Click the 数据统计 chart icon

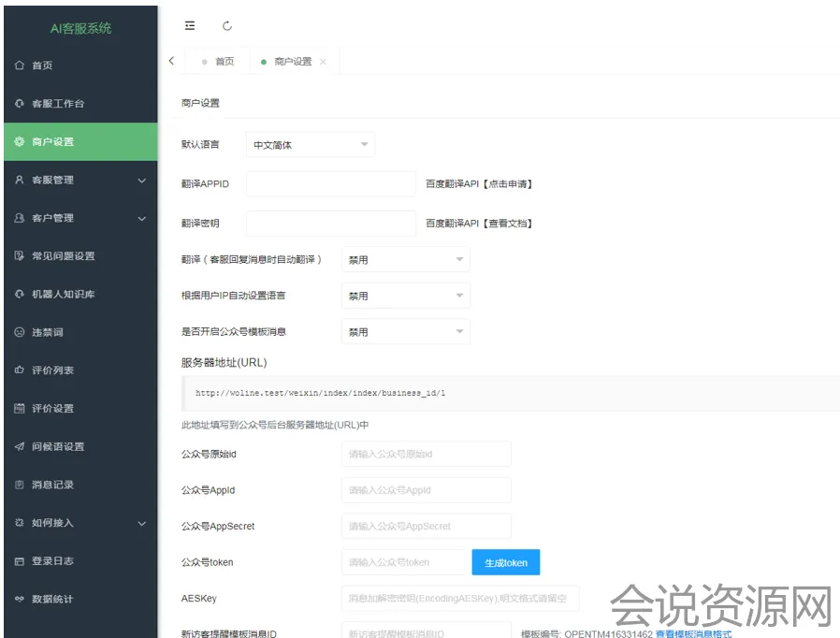point(19,599)
